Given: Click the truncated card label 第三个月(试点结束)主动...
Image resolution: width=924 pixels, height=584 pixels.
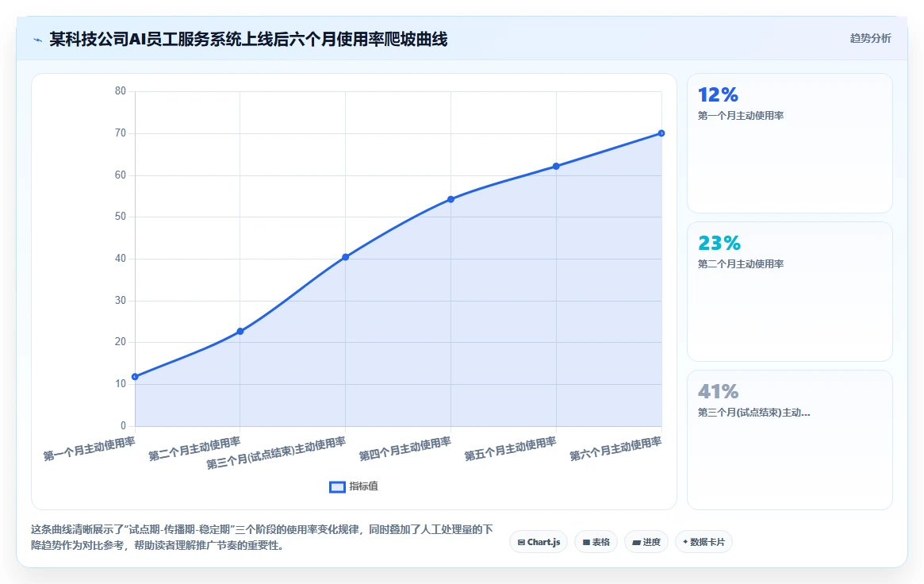Looking at the screenshot, I should [x=753, y=413].
